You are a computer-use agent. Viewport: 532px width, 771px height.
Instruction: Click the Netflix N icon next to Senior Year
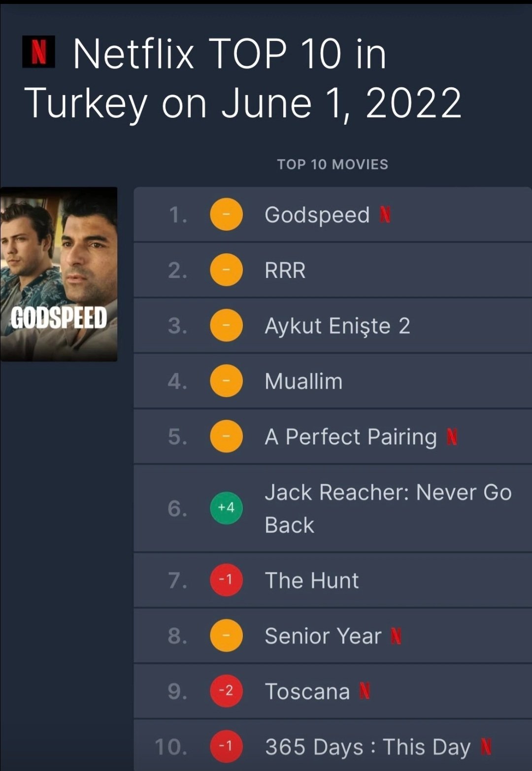(396, 636)
